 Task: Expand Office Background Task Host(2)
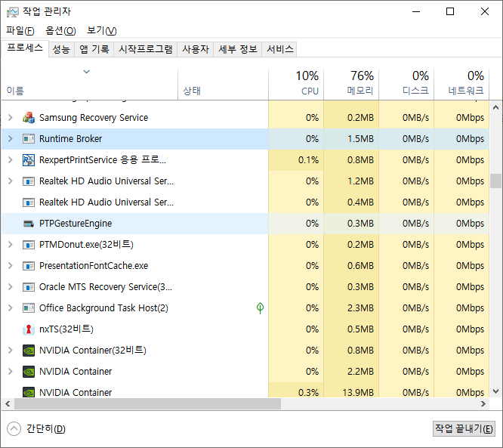11,308
